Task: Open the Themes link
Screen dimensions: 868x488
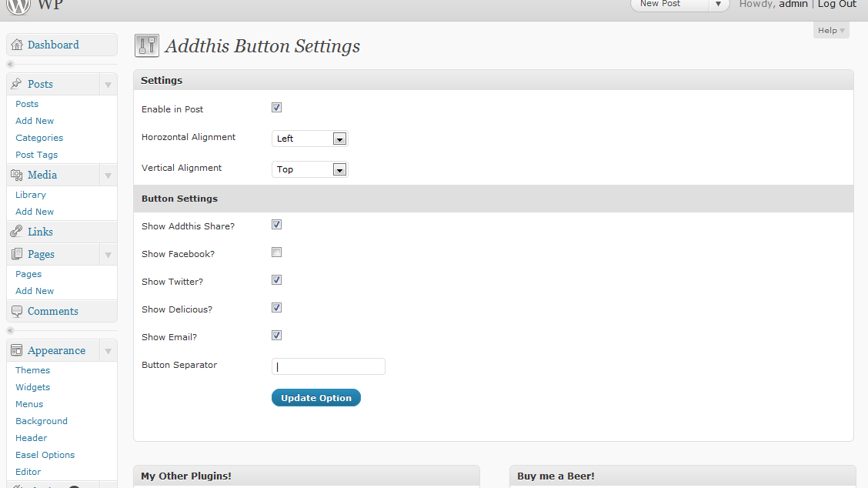Action: [x=32, y=370]
